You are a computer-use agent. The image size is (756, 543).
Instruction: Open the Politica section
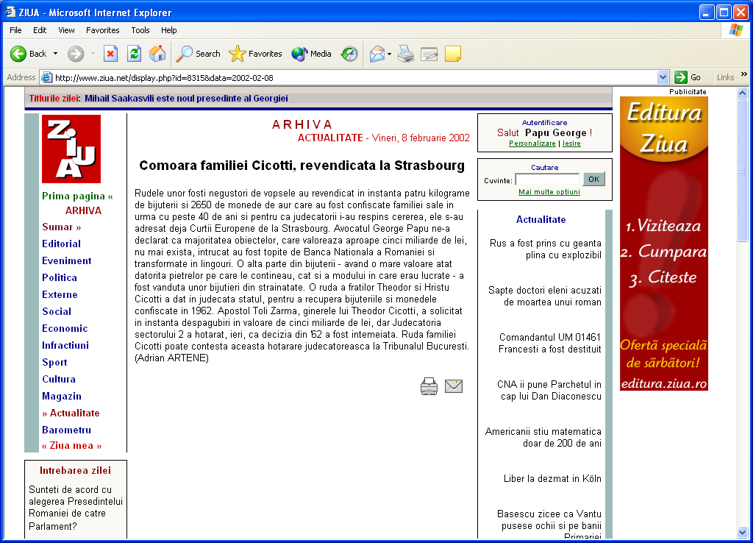point(60,277)
